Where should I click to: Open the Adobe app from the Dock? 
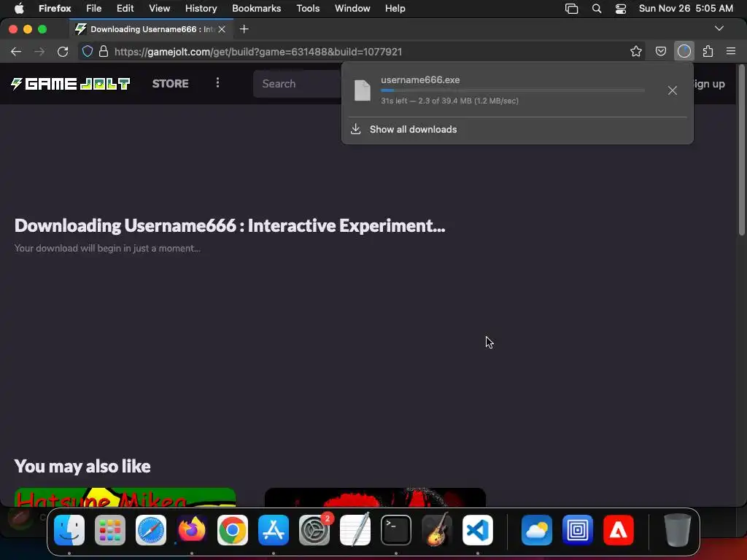tap(619, 530)
